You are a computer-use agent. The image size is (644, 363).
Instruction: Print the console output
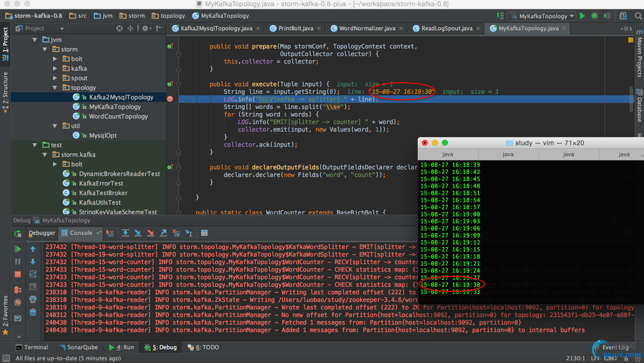33,299
